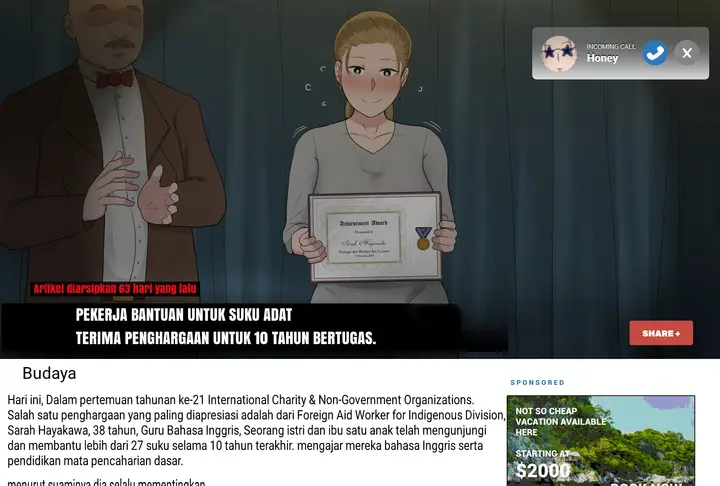
Task: Click the SPONSORED section label
Action: pyautogui.click(x=537, y=383)
